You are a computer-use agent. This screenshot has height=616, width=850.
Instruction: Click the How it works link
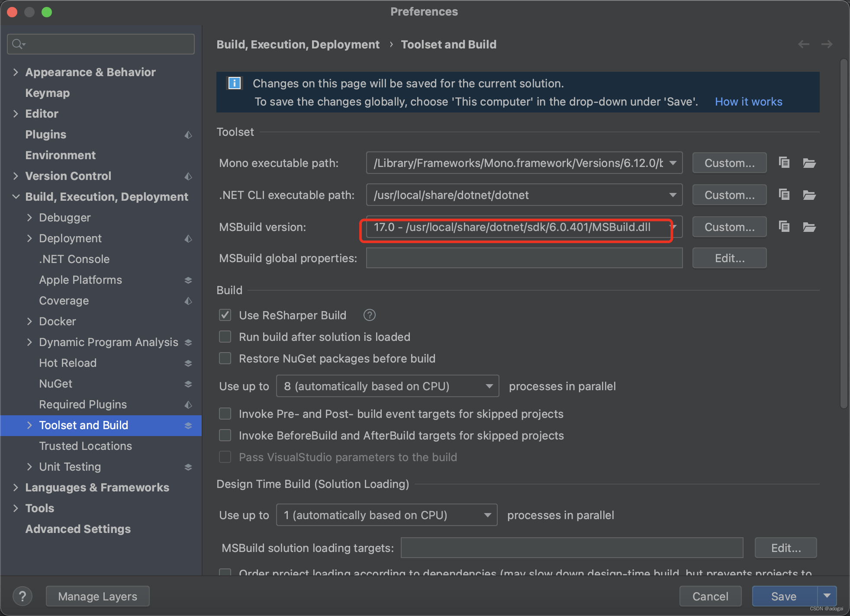point(748,101)
